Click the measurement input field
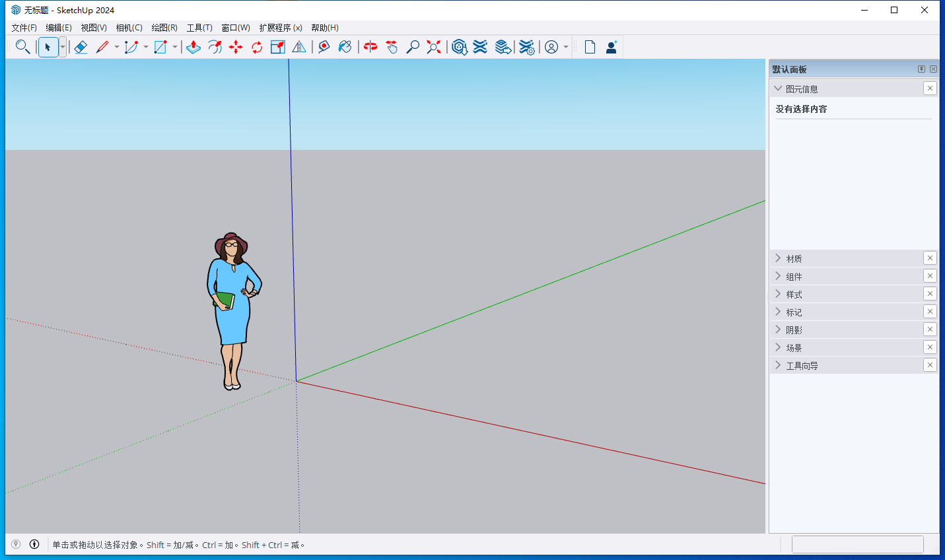Screen dimensions: 945x560 pyautogui.click(x=857, y=544)
